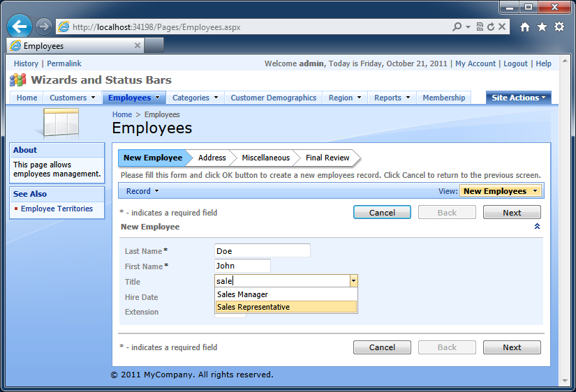Click the top Cancel button

[x=382, y=213]
